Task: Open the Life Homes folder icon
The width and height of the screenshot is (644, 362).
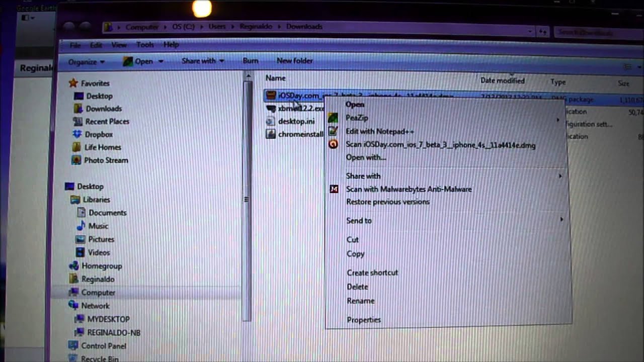Action: point(76,147)
